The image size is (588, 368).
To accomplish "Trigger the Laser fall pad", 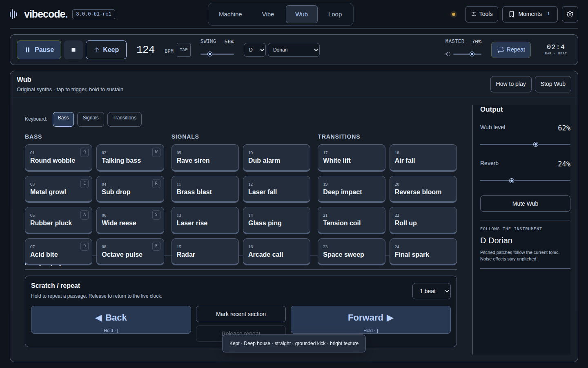I will point(276,189).
